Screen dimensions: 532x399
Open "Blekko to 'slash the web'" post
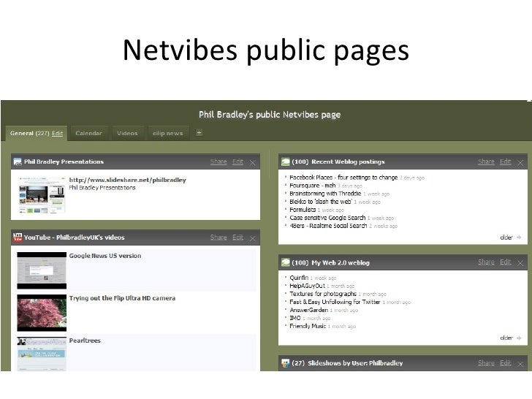pyautogui.click(x=321, y=202)
